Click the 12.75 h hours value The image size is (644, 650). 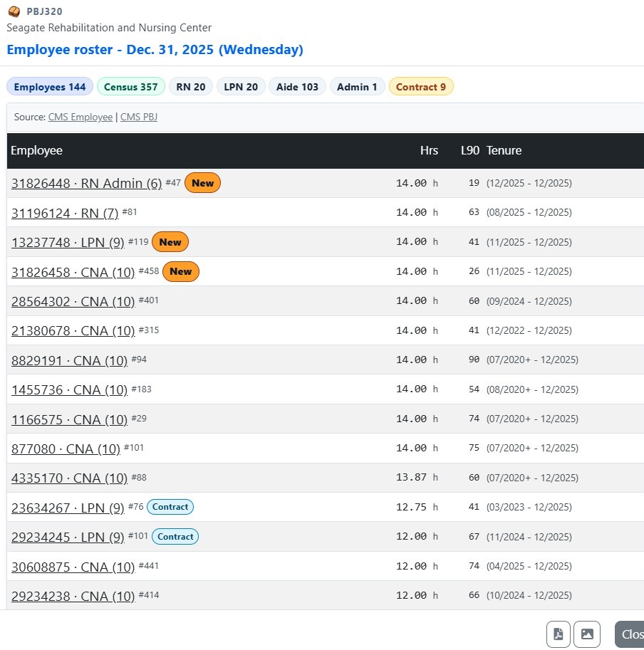click(x=417, y=507)
